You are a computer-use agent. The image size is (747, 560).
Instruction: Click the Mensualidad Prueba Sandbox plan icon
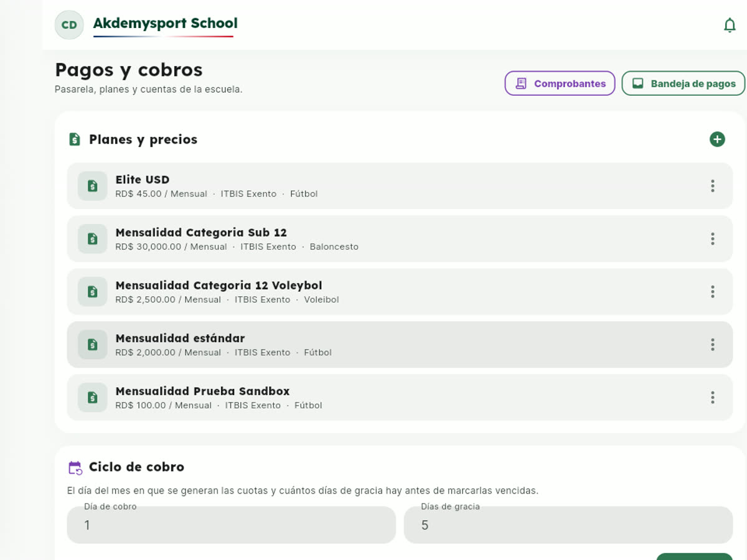click(x=93, y=398)
